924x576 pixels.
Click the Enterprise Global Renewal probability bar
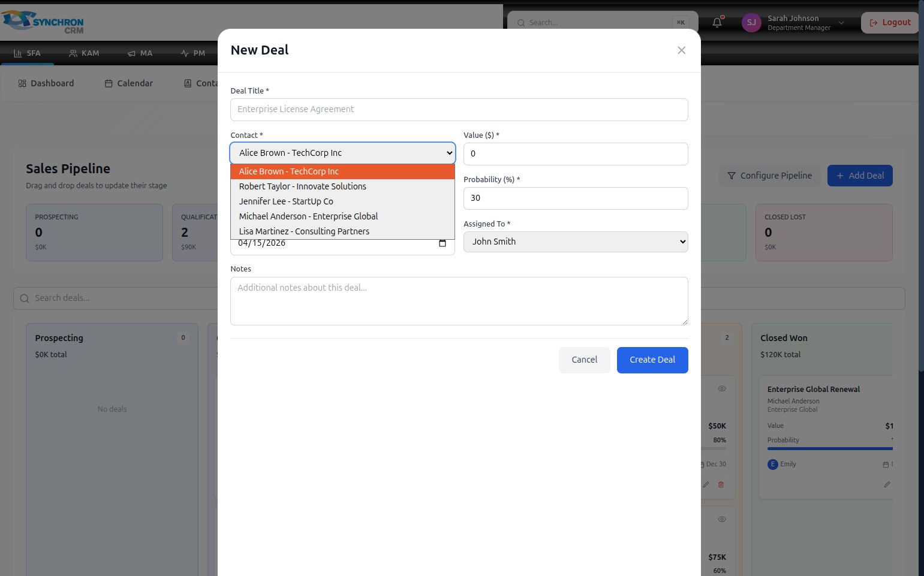(x=830, y=448)
